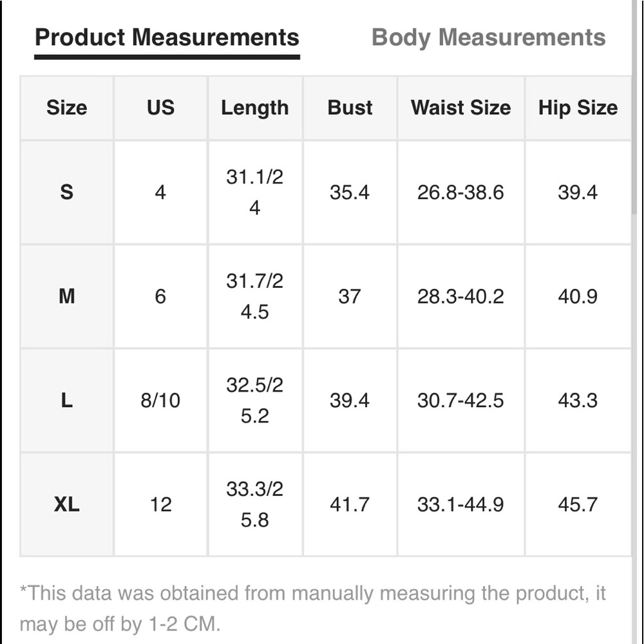
Task: Click the Bust column header
Action: tap(350, 108)
